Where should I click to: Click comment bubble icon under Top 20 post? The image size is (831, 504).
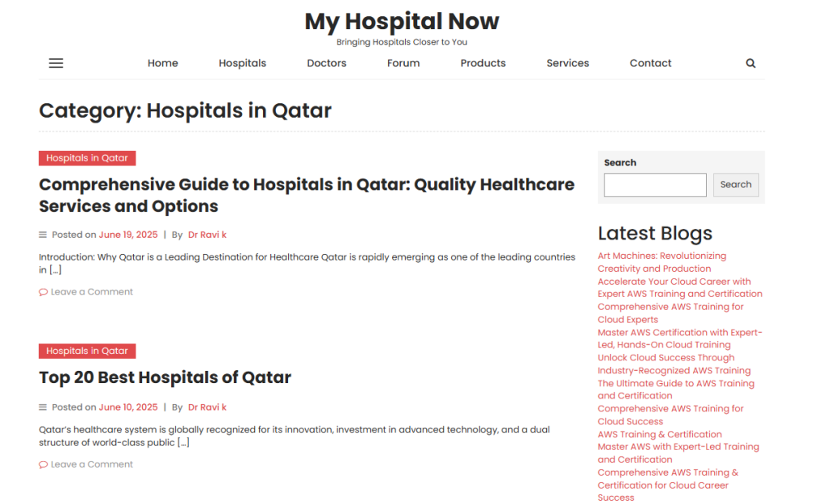[43, 465]
